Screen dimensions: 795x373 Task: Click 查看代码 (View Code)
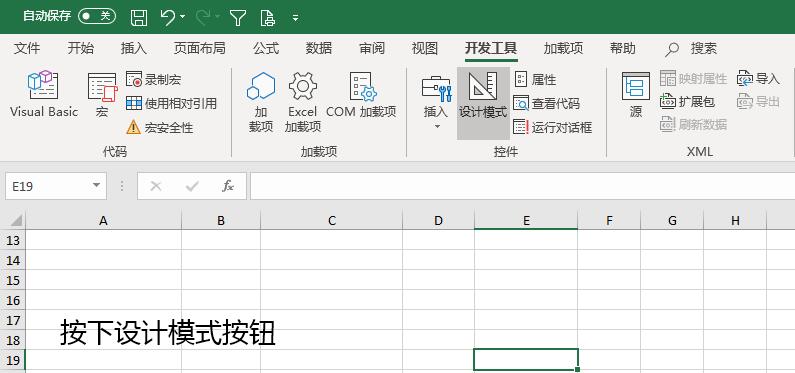[547, 103]
